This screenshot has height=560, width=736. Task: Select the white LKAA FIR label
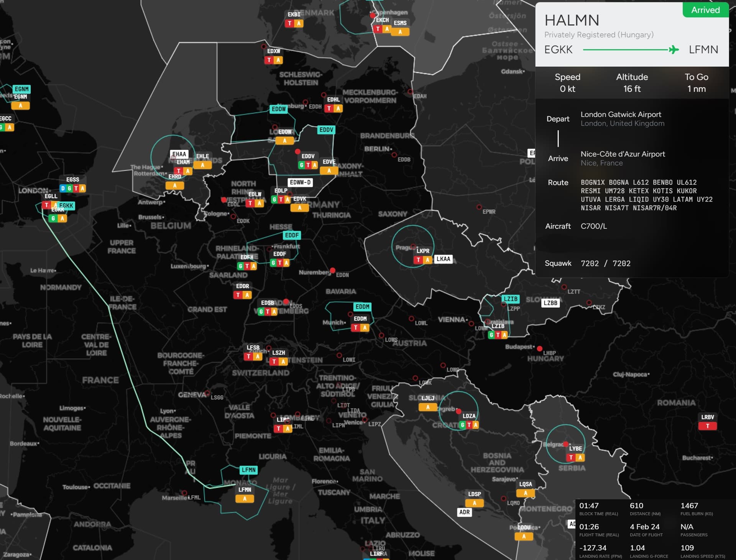click(x=443, y=259)
